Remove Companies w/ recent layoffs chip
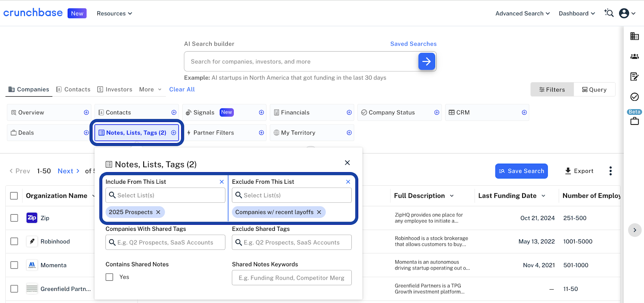This screenshot has height=303, width=644. pos(319,212)
